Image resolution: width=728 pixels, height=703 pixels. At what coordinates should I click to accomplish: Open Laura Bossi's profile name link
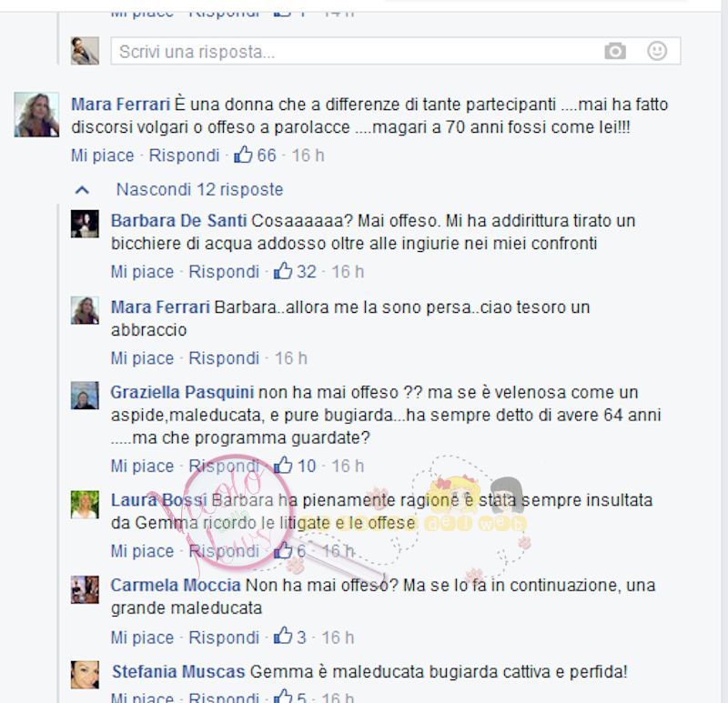point(158,500)
